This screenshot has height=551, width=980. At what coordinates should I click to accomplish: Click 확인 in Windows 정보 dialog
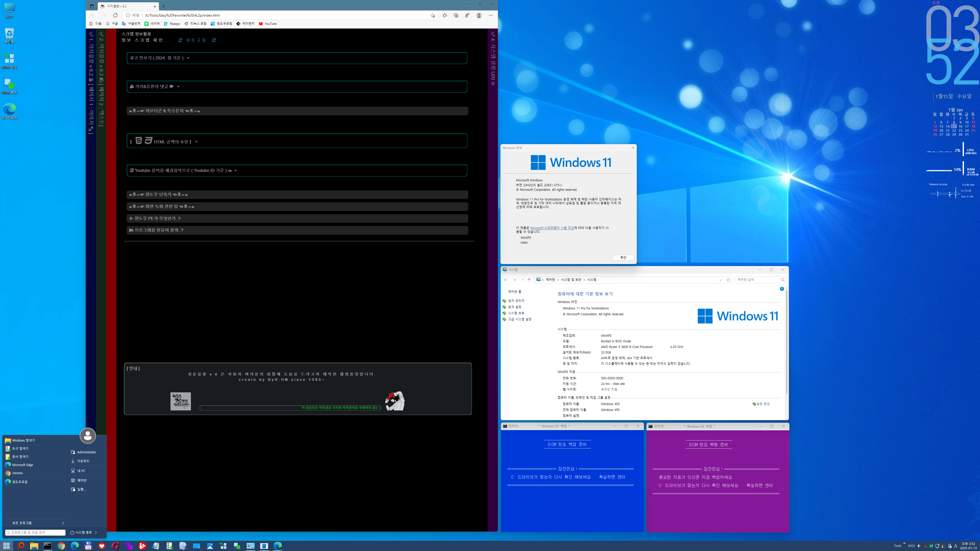click(623, 257)
